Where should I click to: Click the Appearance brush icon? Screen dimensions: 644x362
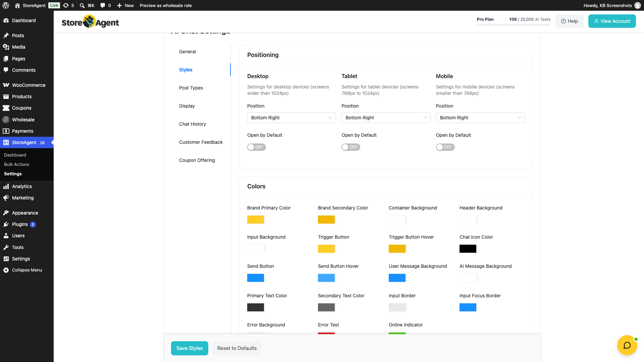click(x=6, y=213)
